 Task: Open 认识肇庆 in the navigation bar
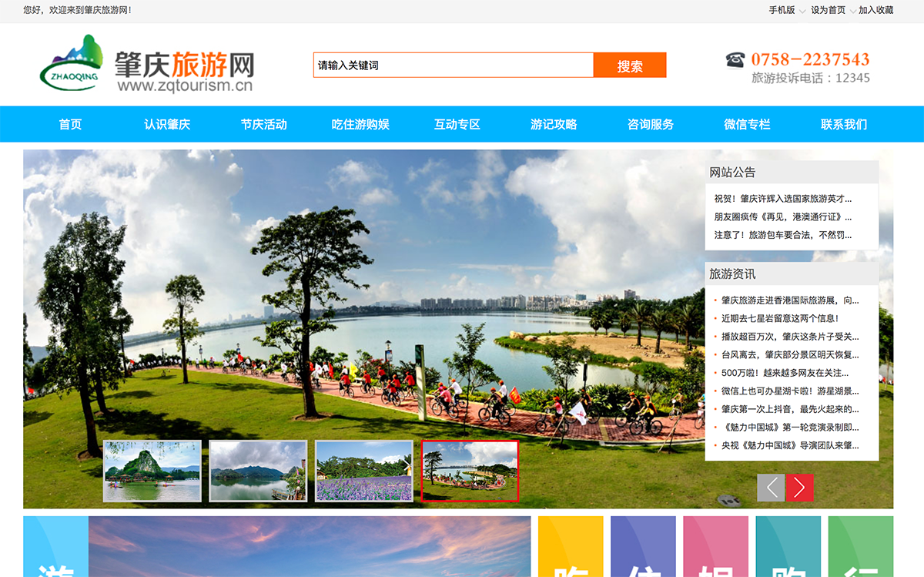(x=167, y=125)
